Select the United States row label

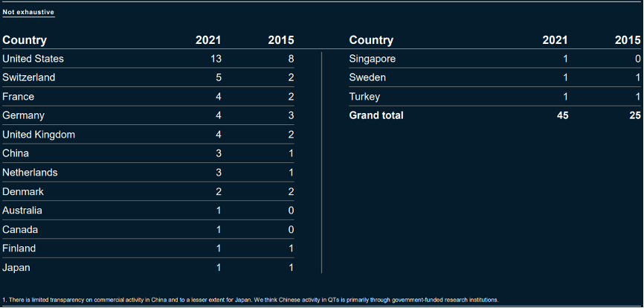pos(33,59)
